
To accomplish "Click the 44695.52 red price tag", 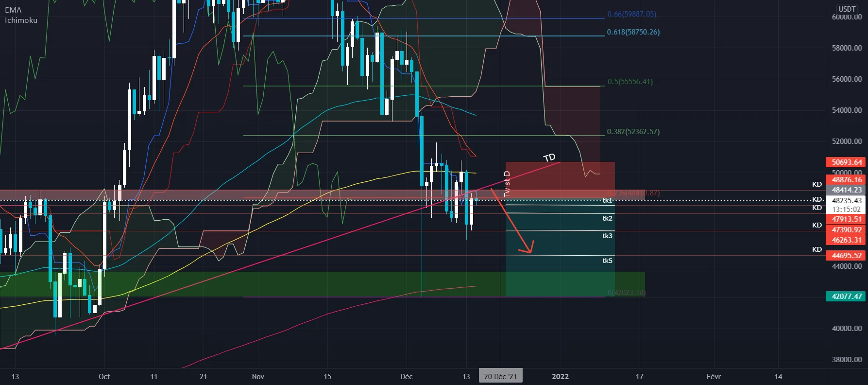I will click(x=846, y=256).
